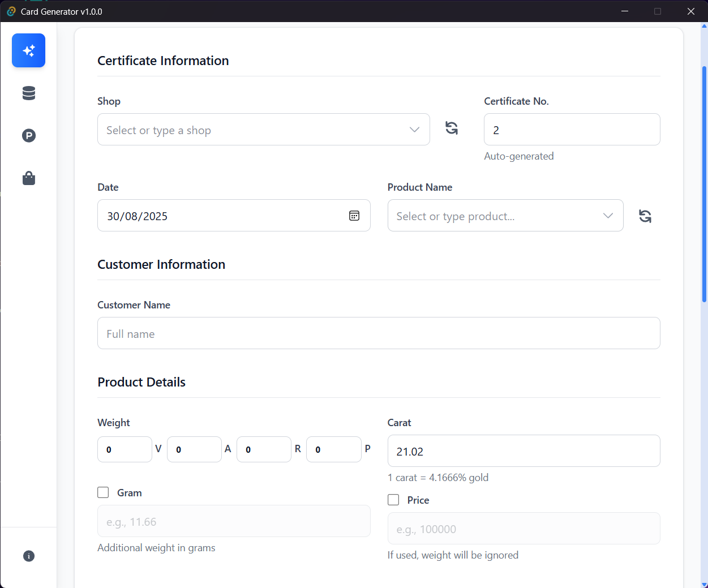Image resolution: width=708 pixels, height=588 pixels.
Task: Focus the Customer Name full name field
Action: (378, 333)
